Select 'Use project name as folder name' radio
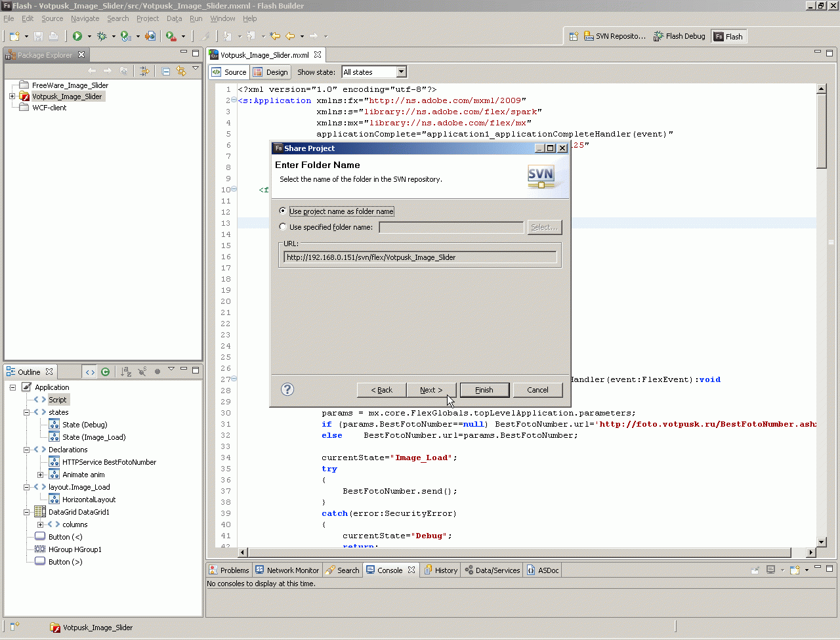This screenshot has width=840, height=640. (283, 211)
